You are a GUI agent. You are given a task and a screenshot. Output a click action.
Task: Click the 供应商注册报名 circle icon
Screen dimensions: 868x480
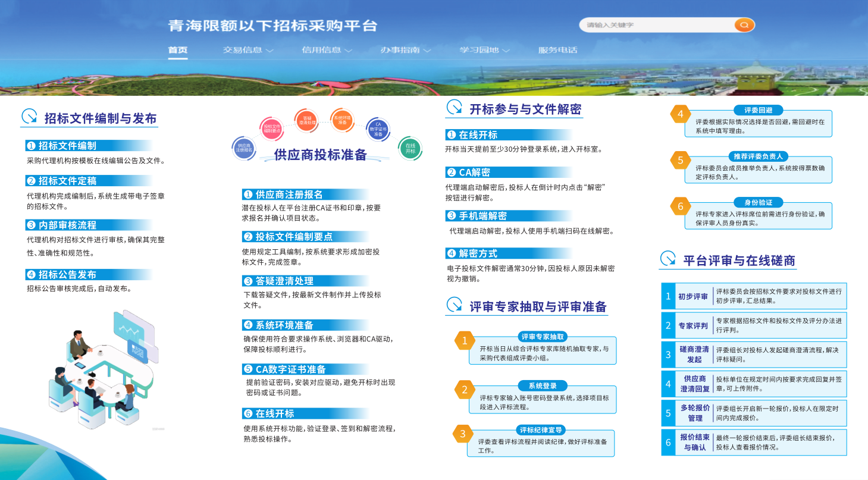pyautogui.click(x=244, y=148)
